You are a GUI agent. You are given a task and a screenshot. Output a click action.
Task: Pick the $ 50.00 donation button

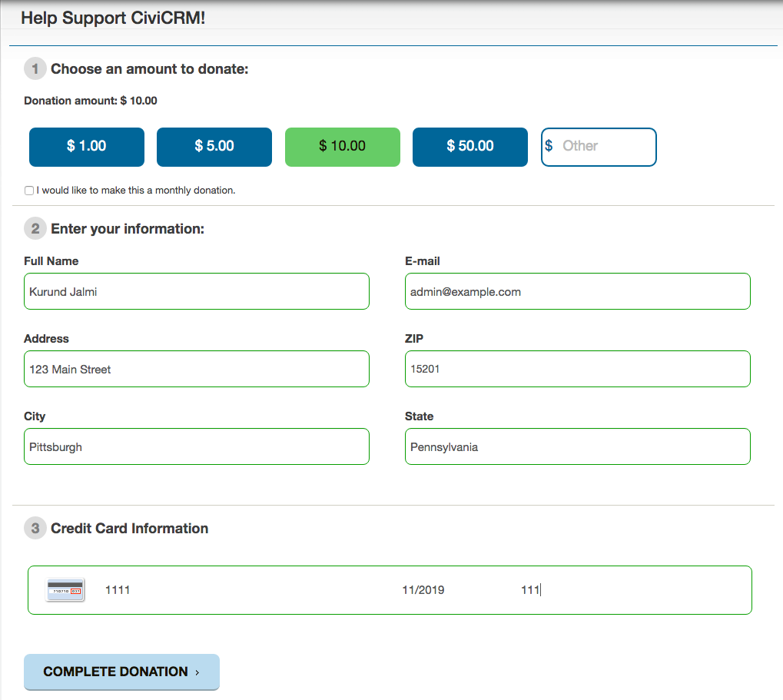point(470,147)
